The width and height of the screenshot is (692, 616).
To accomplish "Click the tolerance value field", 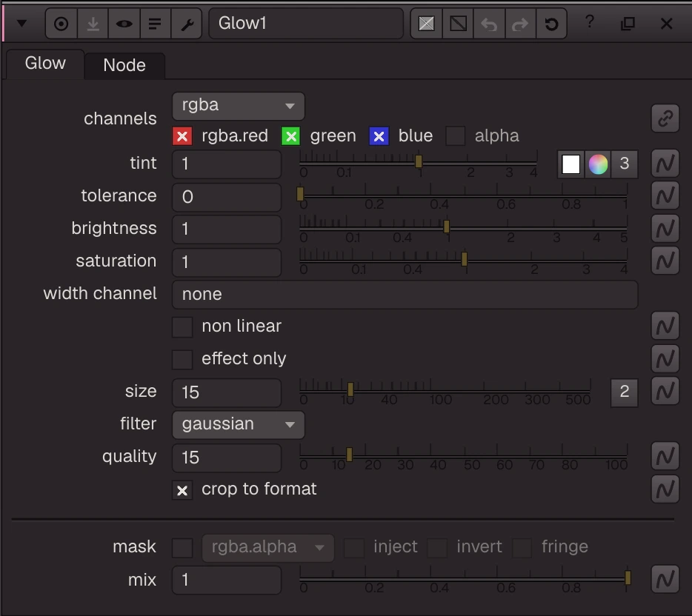I will click(227, 197).
